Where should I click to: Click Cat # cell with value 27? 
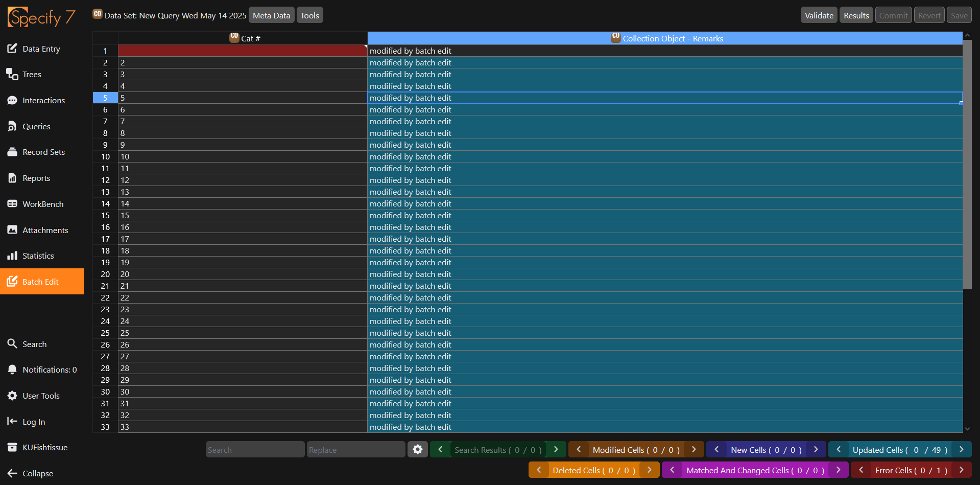pyautogui.click(x=243, y=356)
